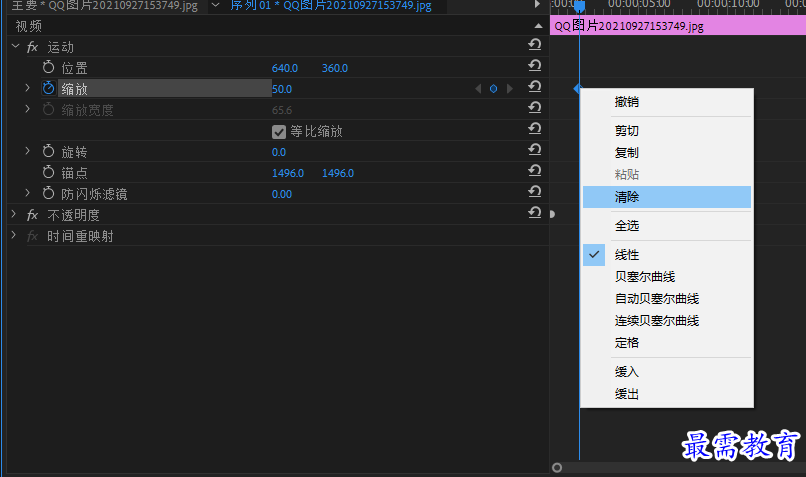The width and height of the screenshot is (806, 477).
Task: Toggle animation stopwatch for 缩放
Action: (x=48, y=88)
